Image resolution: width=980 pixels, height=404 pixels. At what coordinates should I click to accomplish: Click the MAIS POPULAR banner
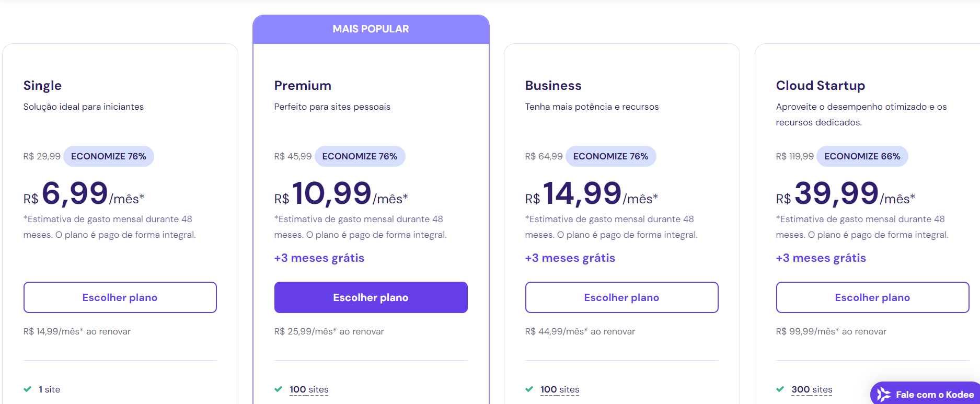pos(371,29)
